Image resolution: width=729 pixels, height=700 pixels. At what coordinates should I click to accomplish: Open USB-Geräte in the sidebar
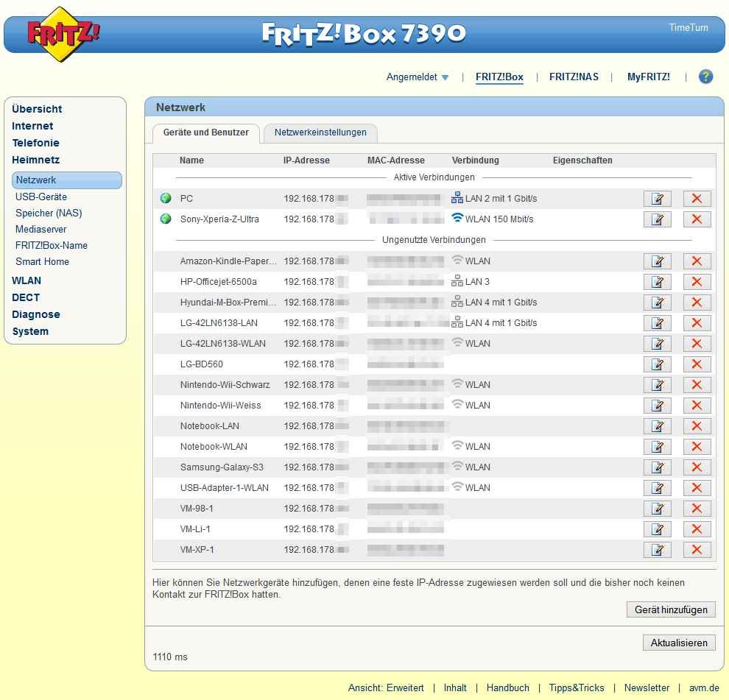coord(41,197)
